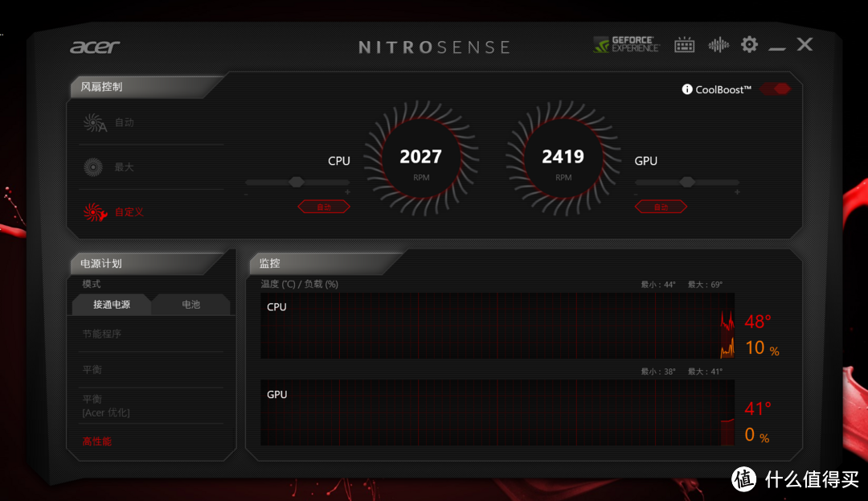868x501 pixels.
Task: Minimize the NitroSense window
Action: 777,49
